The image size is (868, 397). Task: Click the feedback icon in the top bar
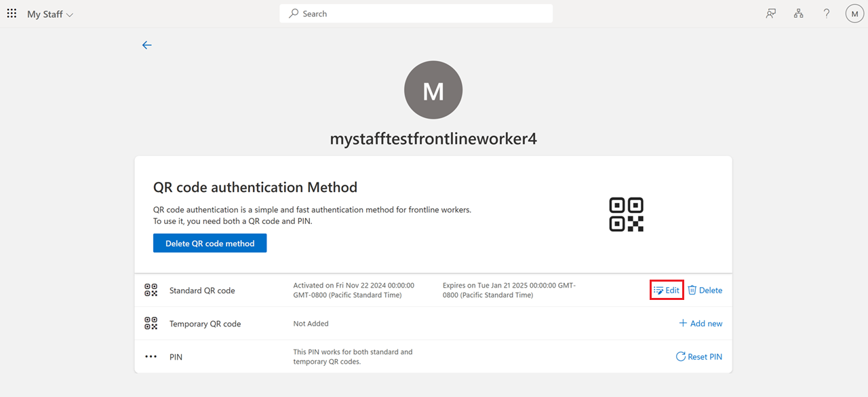[x=770, y=13]
